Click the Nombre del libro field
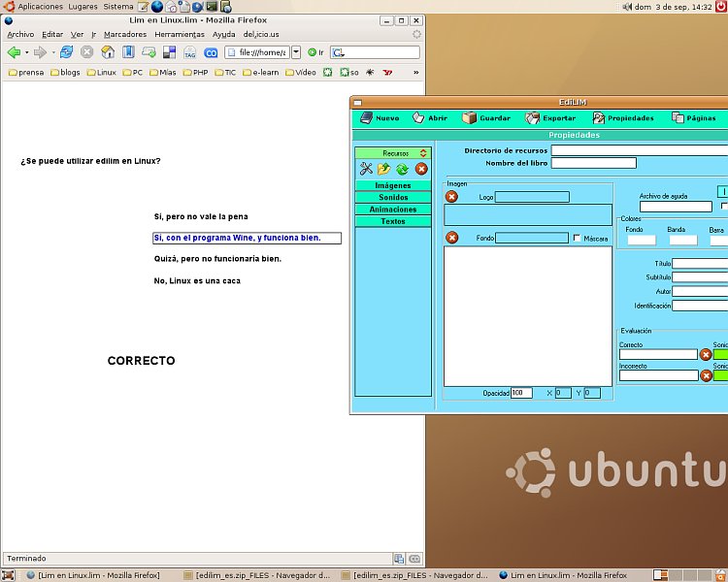 click(593, 163)
